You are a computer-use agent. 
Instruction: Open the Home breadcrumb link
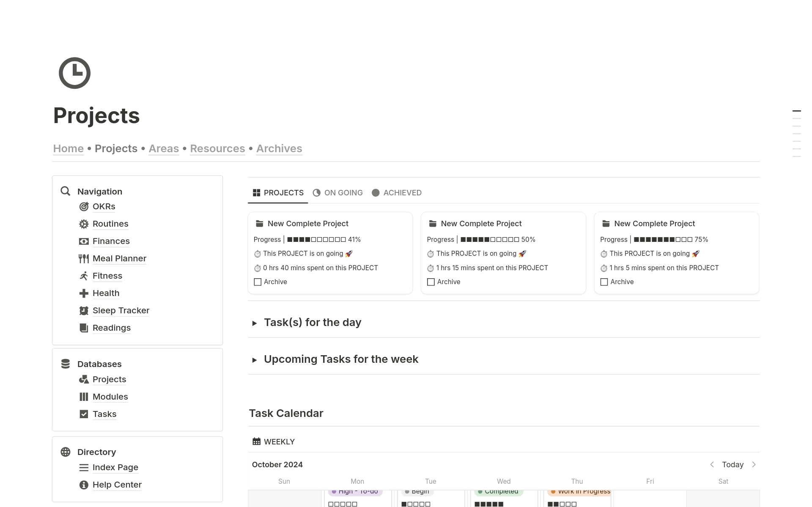click(69, 149)
